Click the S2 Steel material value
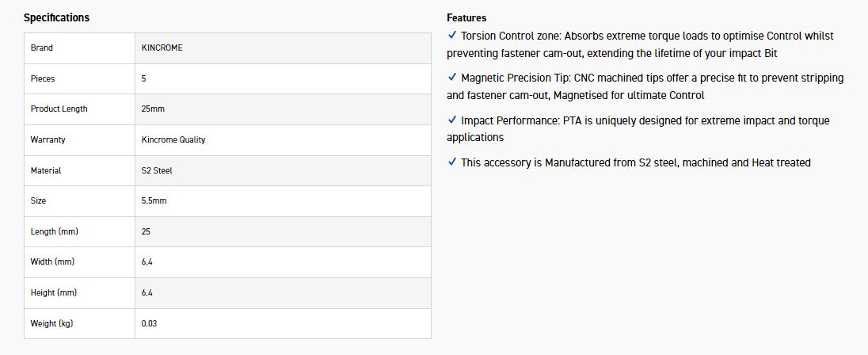868x355 pixels. tap(157, 170)
